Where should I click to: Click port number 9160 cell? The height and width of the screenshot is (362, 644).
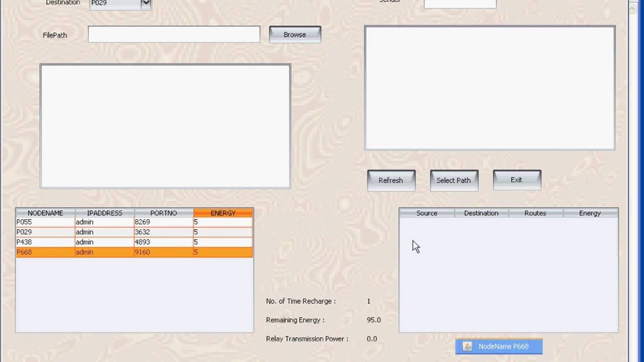point(164,252)
